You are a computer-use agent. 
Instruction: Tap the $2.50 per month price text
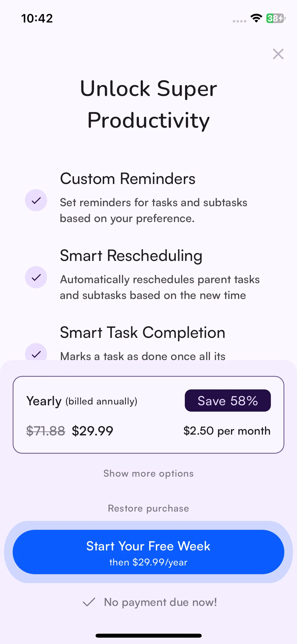coord(227,431)
